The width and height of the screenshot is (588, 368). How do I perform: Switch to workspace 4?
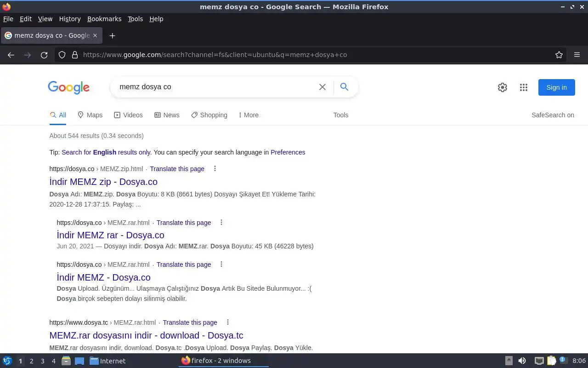pyautogui.click(x=53, y=361)
